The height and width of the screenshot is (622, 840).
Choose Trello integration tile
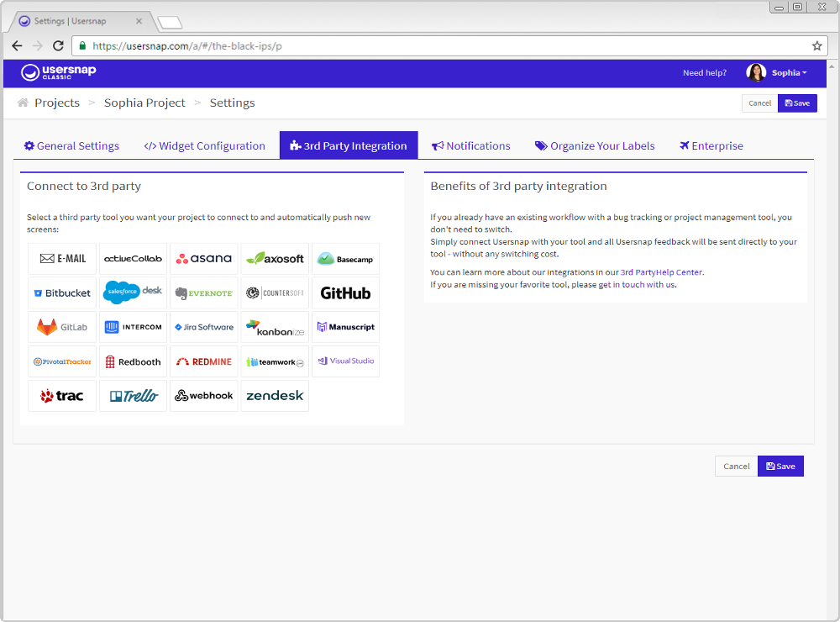(x=133, y=396)
